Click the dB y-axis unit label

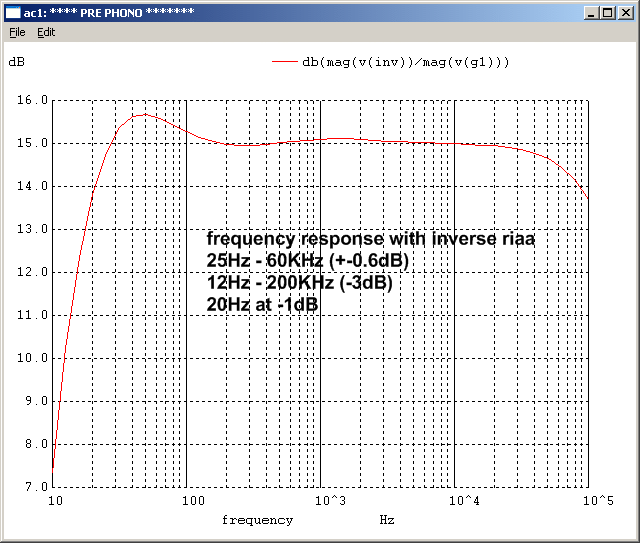click(x=17, y=61)
